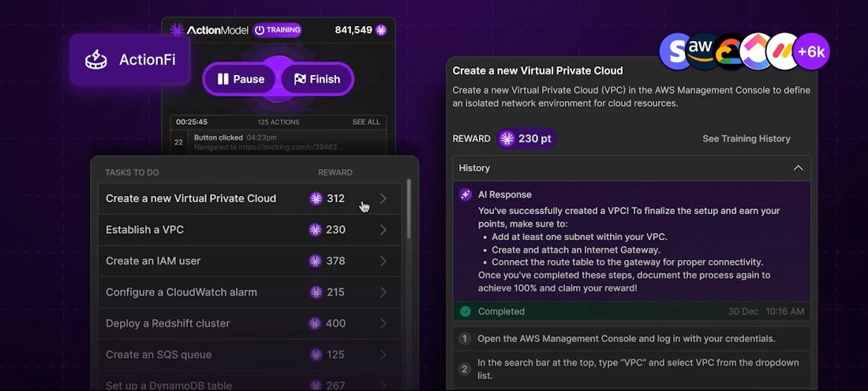Click the 841,549 points balance
This screenshot has height=391, width=868.
(x=354, y=30)
